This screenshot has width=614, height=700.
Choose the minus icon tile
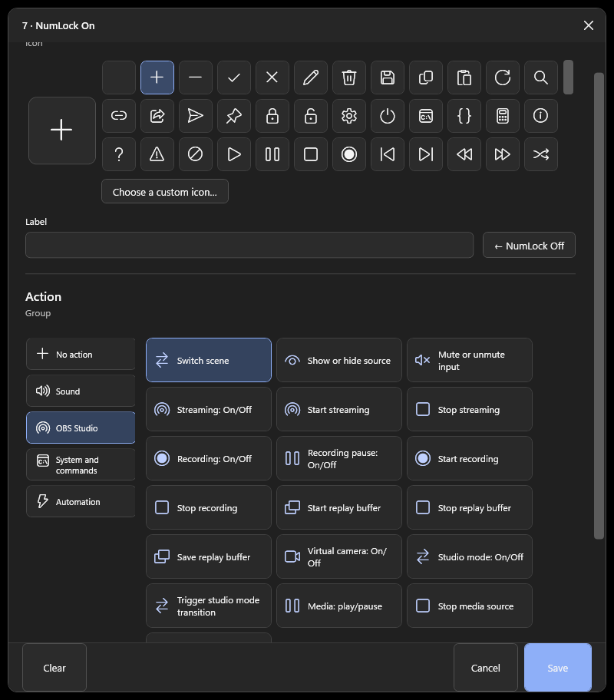(196, 78)
